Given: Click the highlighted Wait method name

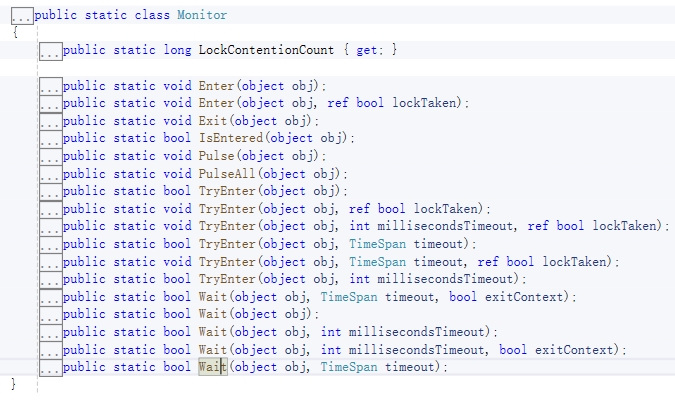Looking at the screenshot, I should click(x=213, y=368).
